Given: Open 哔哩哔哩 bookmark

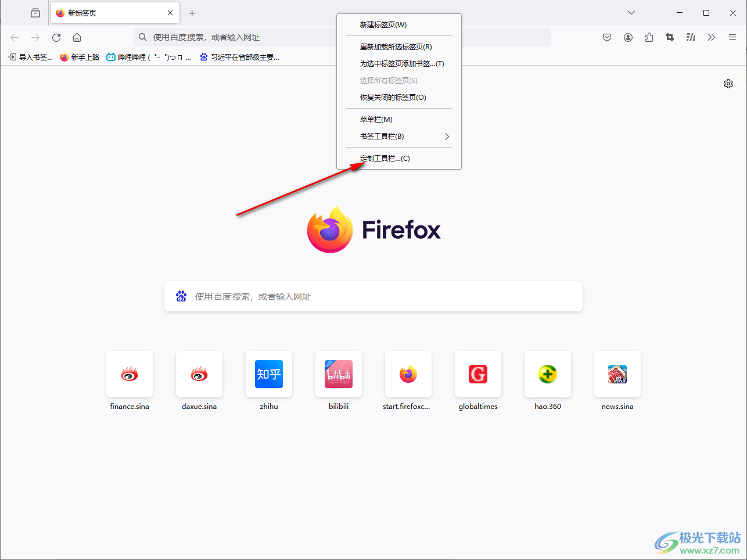Looking at the screenshot, I should pyautogui.click(x=149, y=57).
